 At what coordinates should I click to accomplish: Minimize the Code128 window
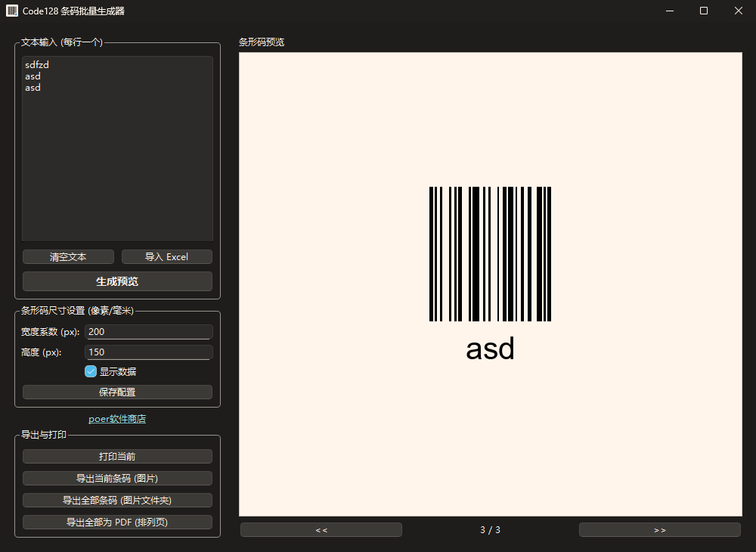pos(670,11)
